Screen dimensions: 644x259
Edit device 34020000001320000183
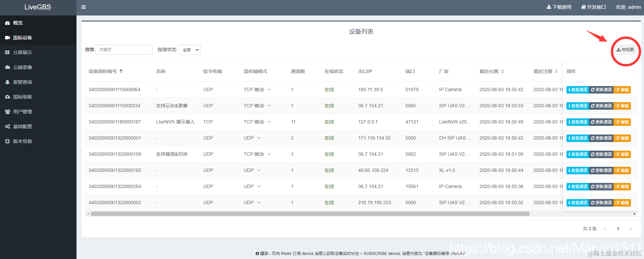click(x=622, y=171)
